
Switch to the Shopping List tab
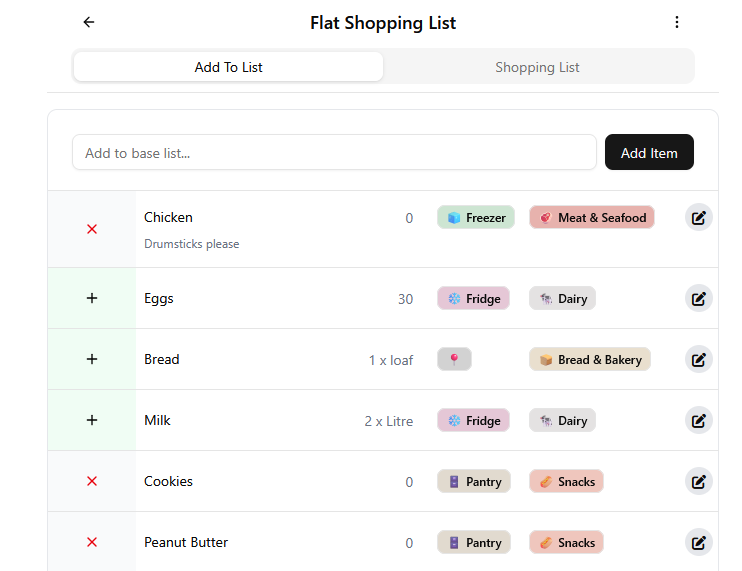[537, 67]
